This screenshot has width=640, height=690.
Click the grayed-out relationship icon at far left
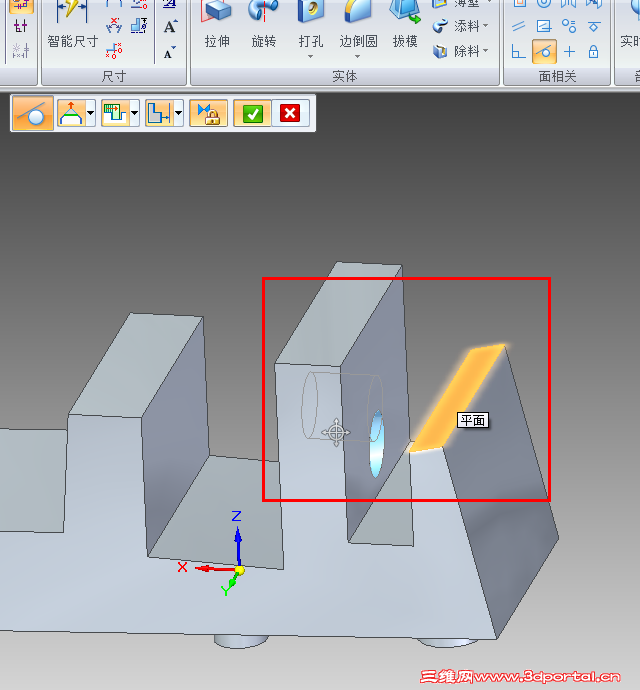(21, 51)
